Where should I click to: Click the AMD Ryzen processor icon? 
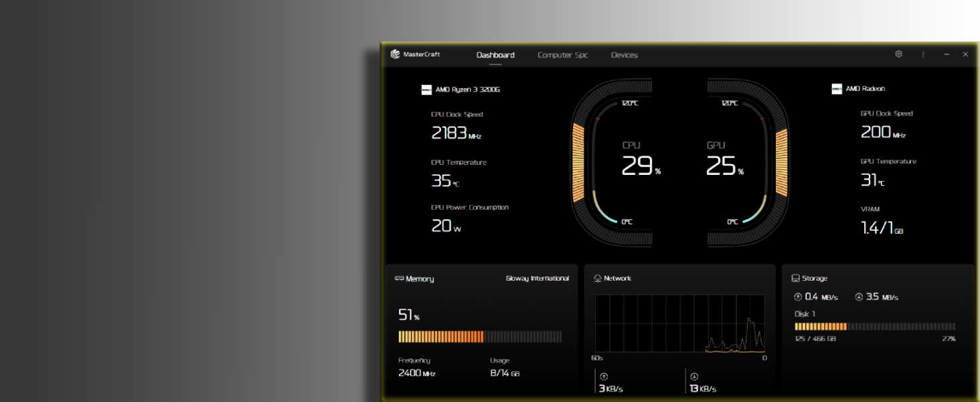tap(426, 90)
